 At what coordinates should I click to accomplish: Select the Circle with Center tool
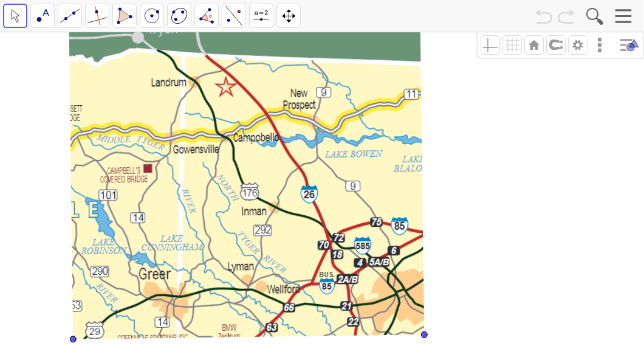pyautogui.click(x=152, y=16)
